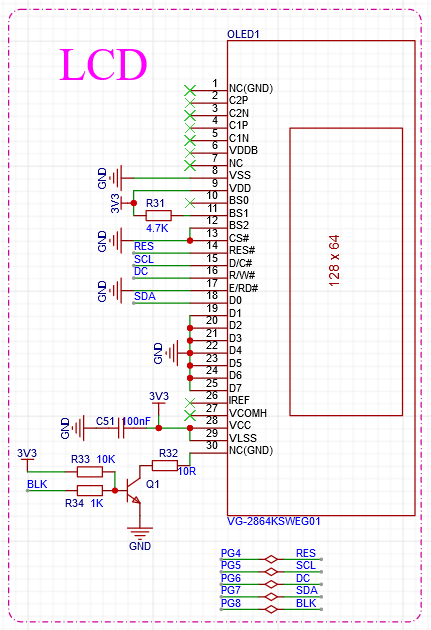Select the 100nF value label
This screenshot has width=431, height=630.
tap(136, 421)
